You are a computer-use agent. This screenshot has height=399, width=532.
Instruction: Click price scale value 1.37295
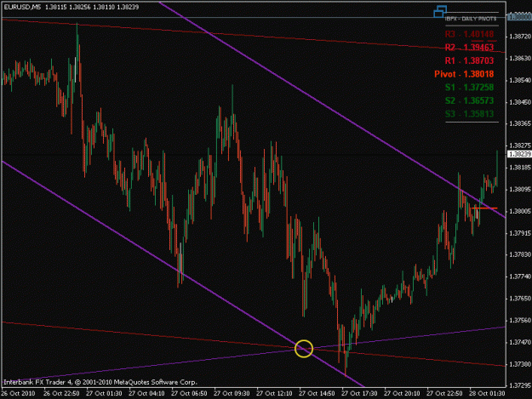(520, 385)
